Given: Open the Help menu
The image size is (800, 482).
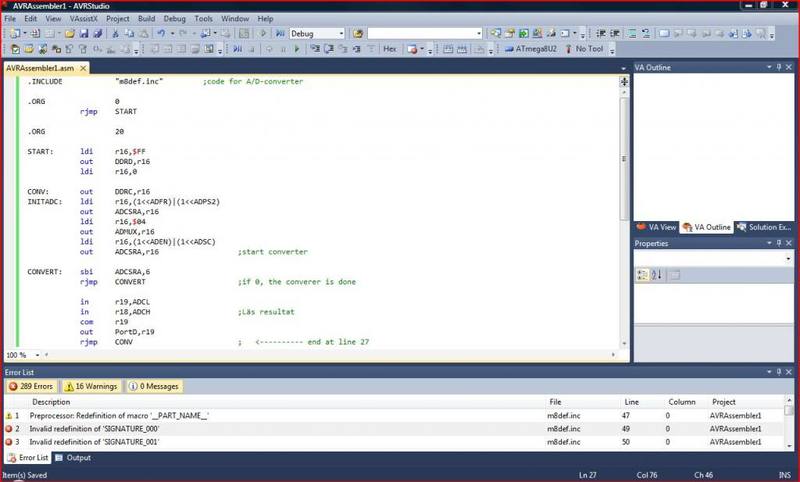Looking at the screenshot, I should [x=265, y=19].
